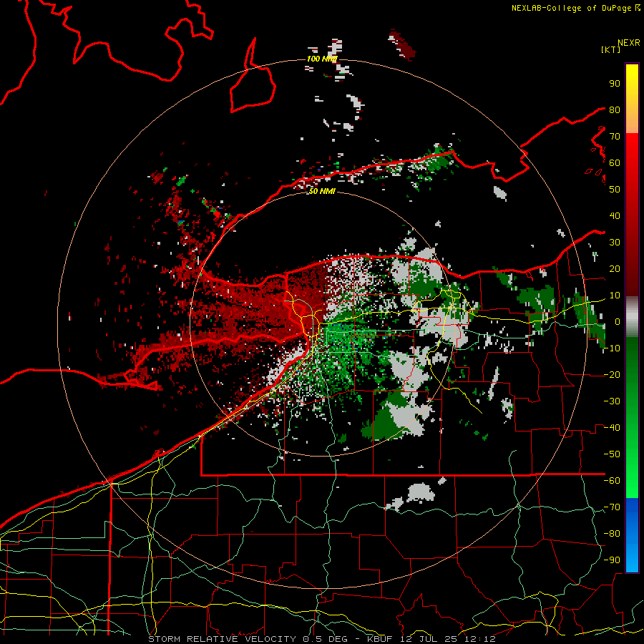Click the -70 value on the velocity scale

coord(612,507)
